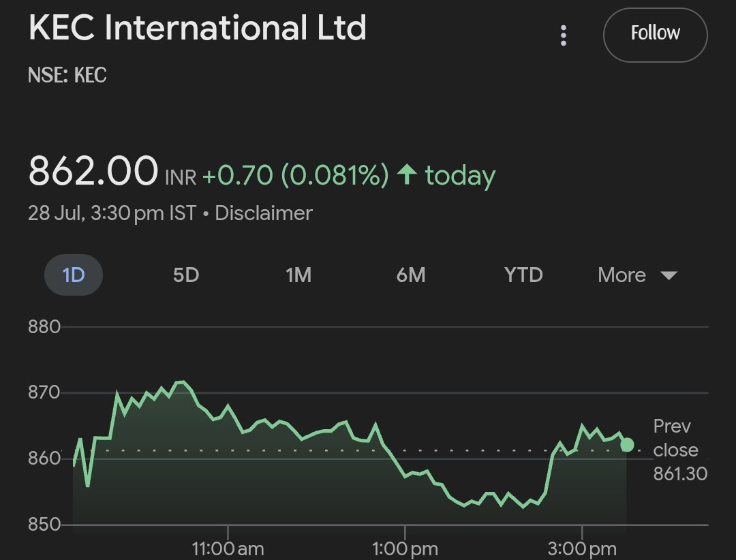Switch to the 1M time range
This screenshot has height=560, width=736.
point(298,275)
